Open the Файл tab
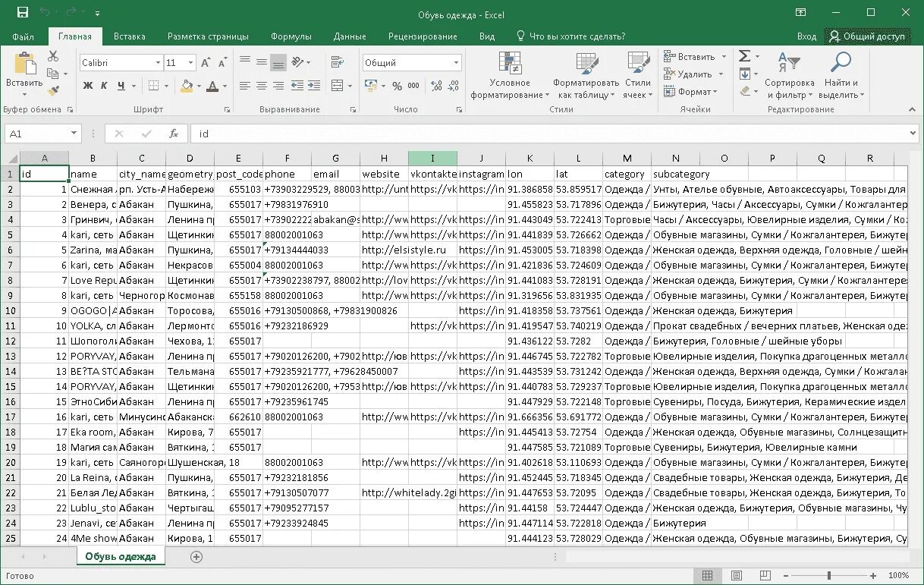 coord(24,36)
